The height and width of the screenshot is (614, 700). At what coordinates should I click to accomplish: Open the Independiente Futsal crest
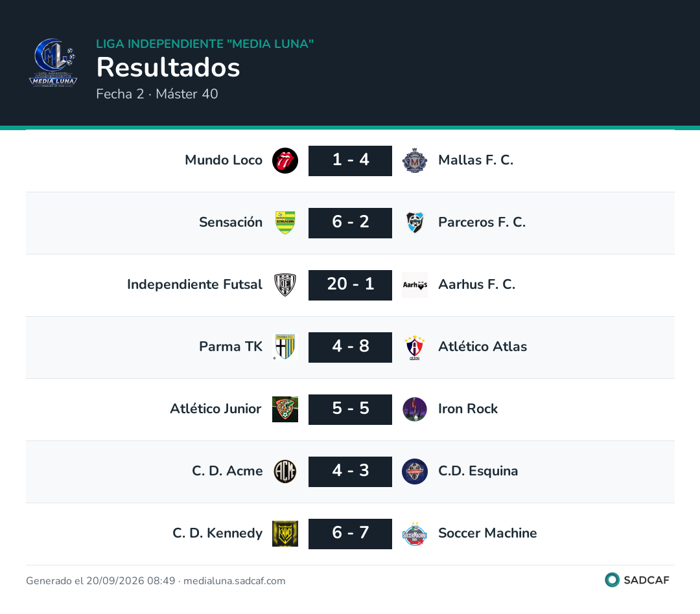click(285, 285)
